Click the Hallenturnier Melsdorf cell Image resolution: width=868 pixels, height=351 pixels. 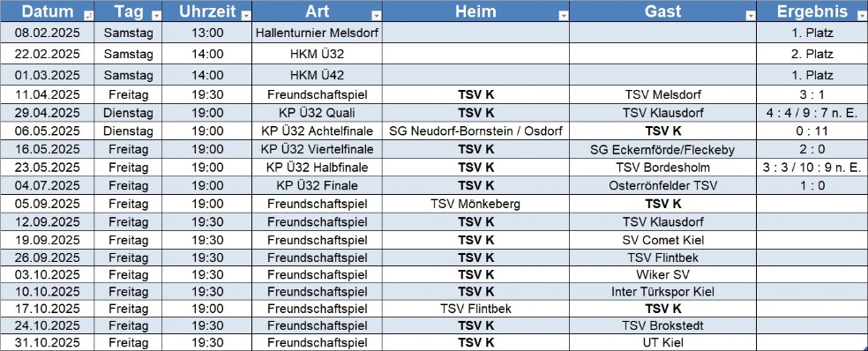pyautogui.click(x=318, y=33)
